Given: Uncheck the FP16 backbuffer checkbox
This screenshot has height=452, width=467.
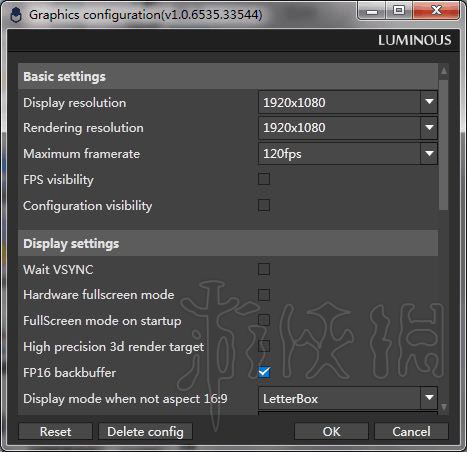Looking at the screenshot, I should pyautogui.click(x=264, y=372).
